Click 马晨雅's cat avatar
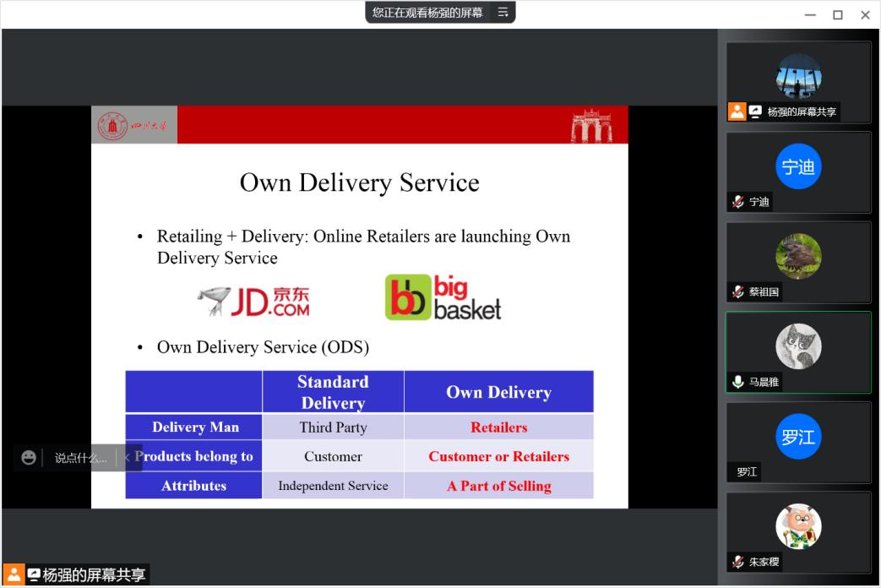Image resolution: width=881 pixels, height=588 pixels. (798, 346)
